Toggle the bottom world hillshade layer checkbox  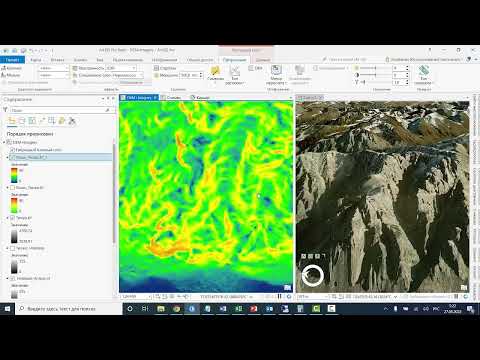(12, 278)
